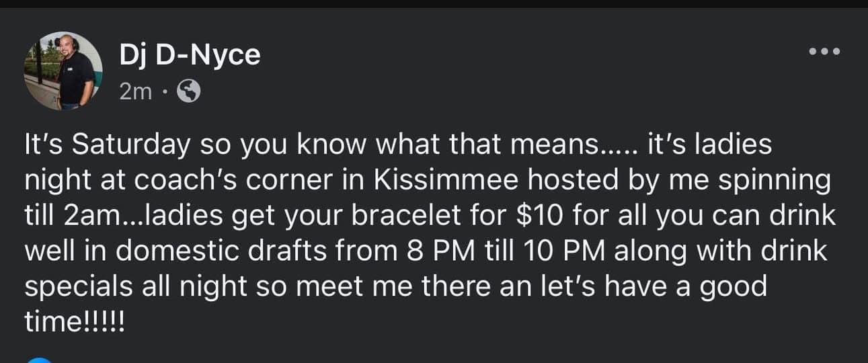
Task: Click the globe public audience icon
Action: tap(188, 92)
